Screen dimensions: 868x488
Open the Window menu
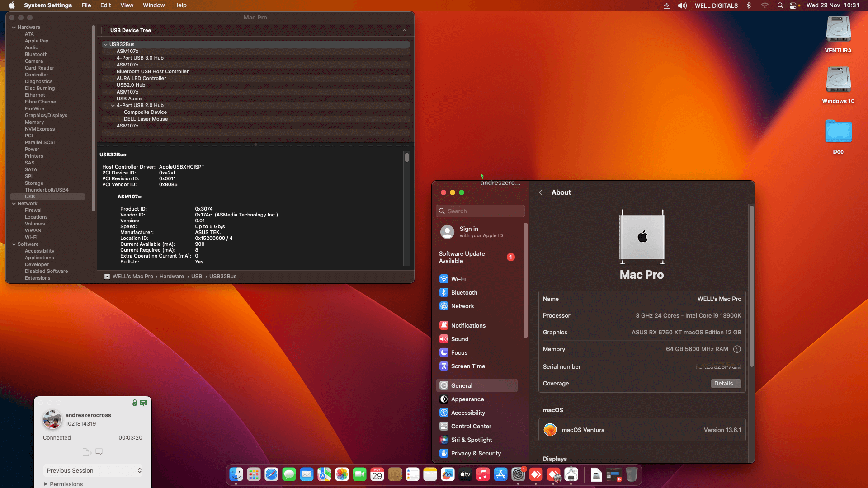click(x=153, y=5)
